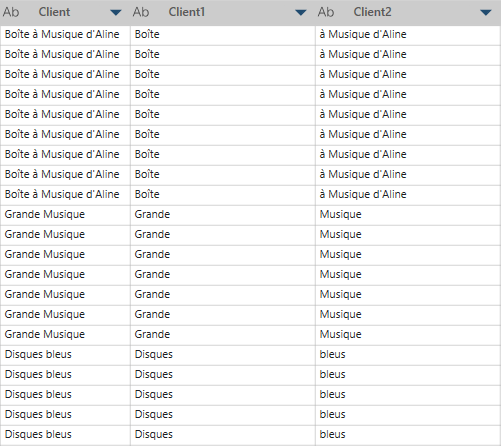This screenshot has width=502, height=446.
Task: Select the Client column header label
Action: 54,12
